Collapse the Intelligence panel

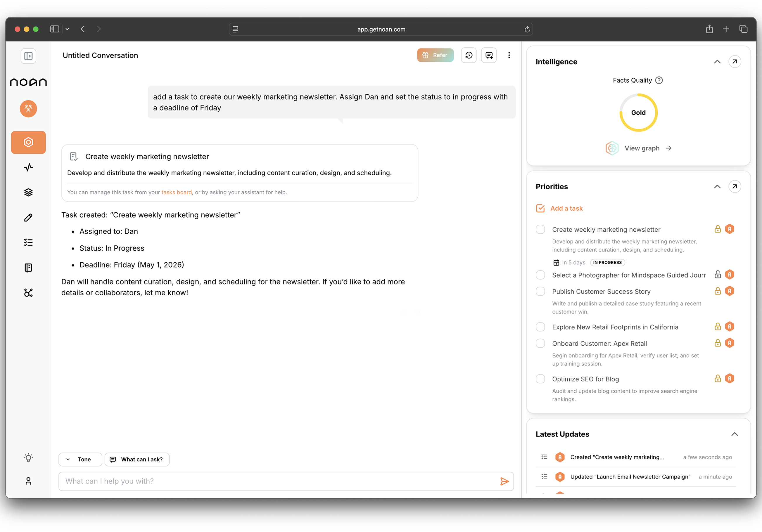click(717, 62)
